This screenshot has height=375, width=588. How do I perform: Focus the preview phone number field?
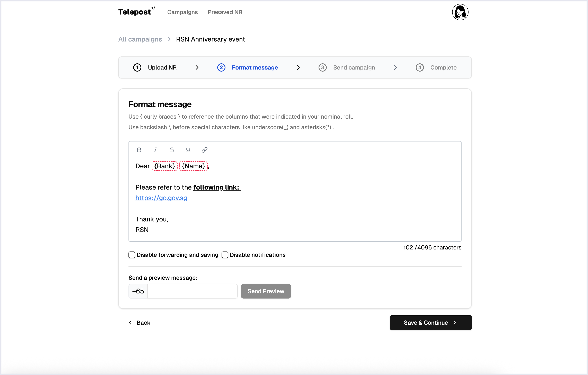(x=192, y=291)
